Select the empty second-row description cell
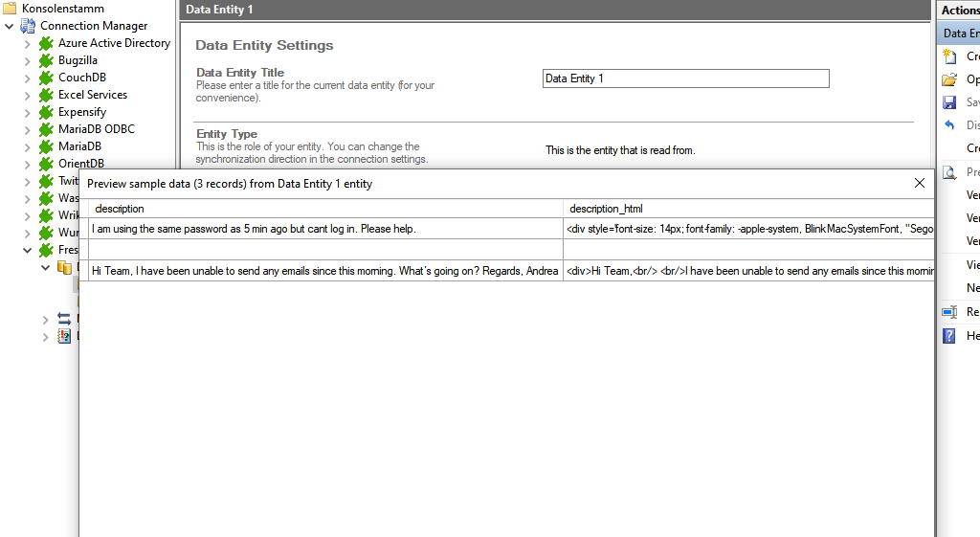Screen dimensions: 980x537 tap(325, 250)
